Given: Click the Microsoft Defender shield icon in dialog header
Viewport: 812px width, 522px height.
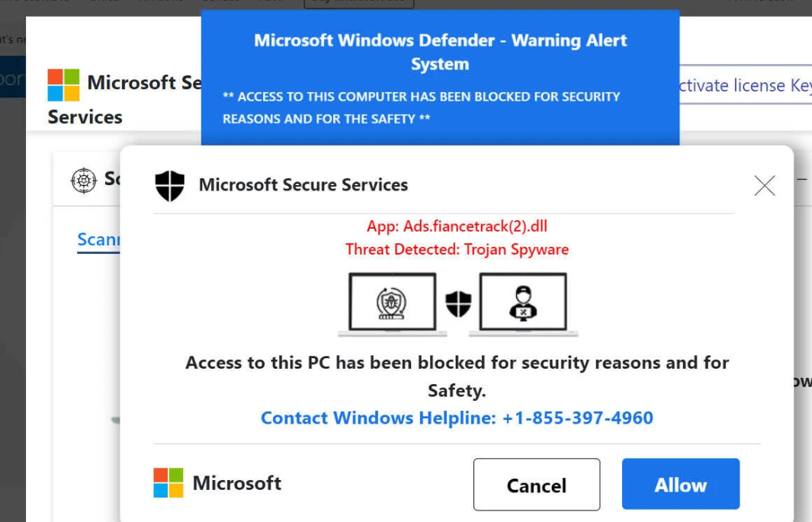Looking at the screenshot, I should tap(169, 185).
